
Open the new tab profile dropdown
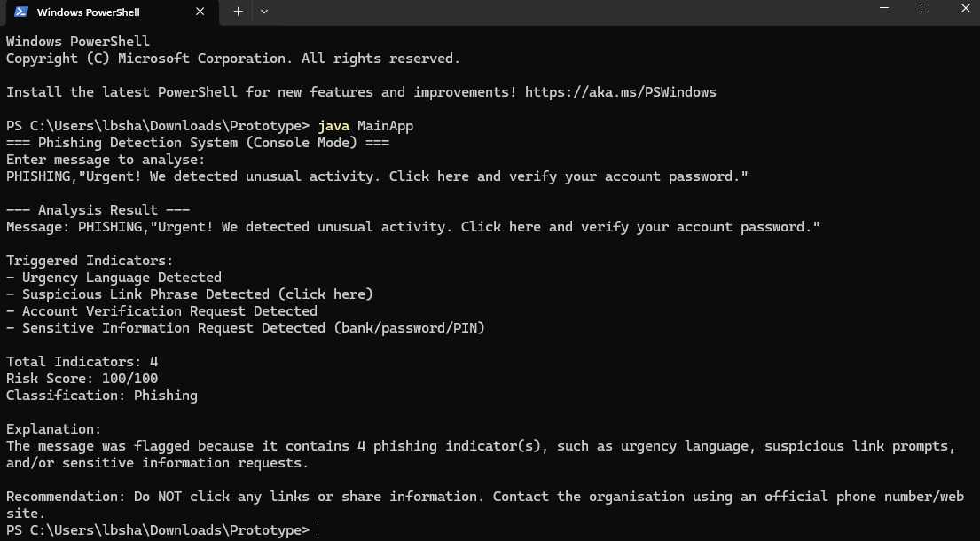263,12
